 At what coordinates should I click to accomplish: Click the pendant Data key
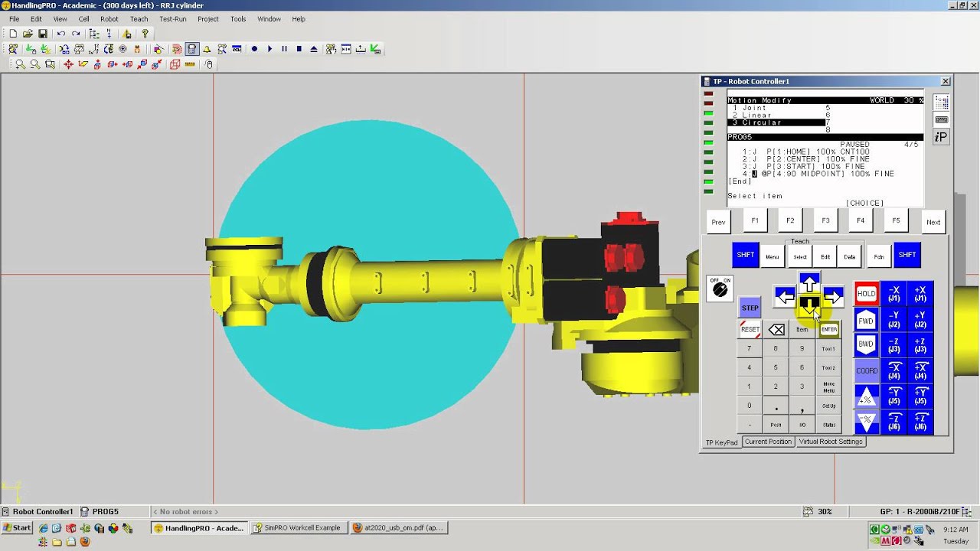[850, 256]
